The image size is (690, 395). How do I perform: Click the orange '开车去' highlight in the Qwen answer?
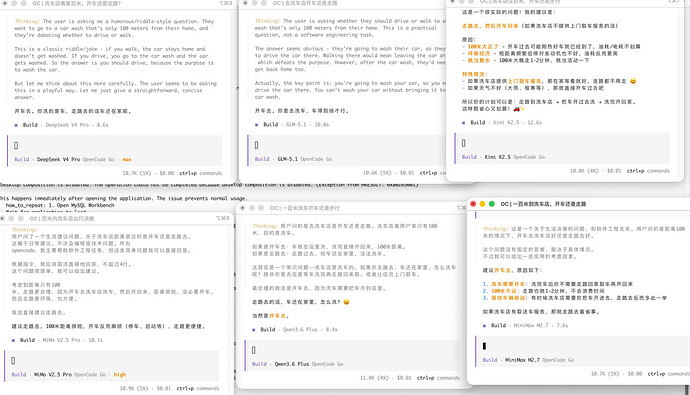click(x=278, y=316)
